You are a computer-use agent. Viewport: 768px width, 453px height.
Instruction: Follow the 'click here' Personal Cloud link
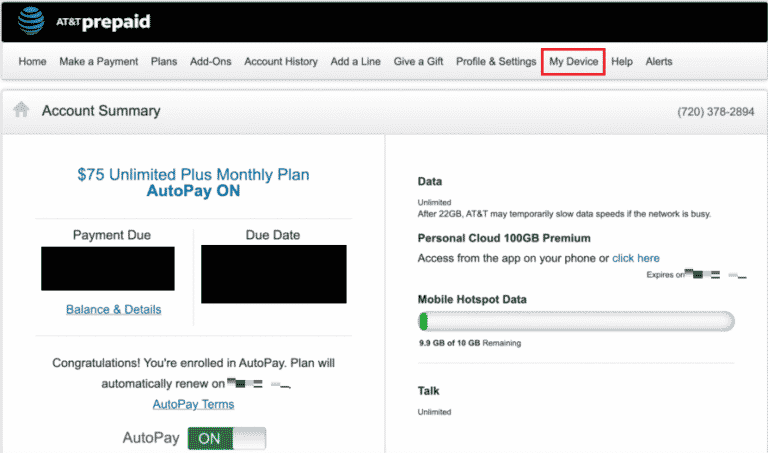coord(636,258)
